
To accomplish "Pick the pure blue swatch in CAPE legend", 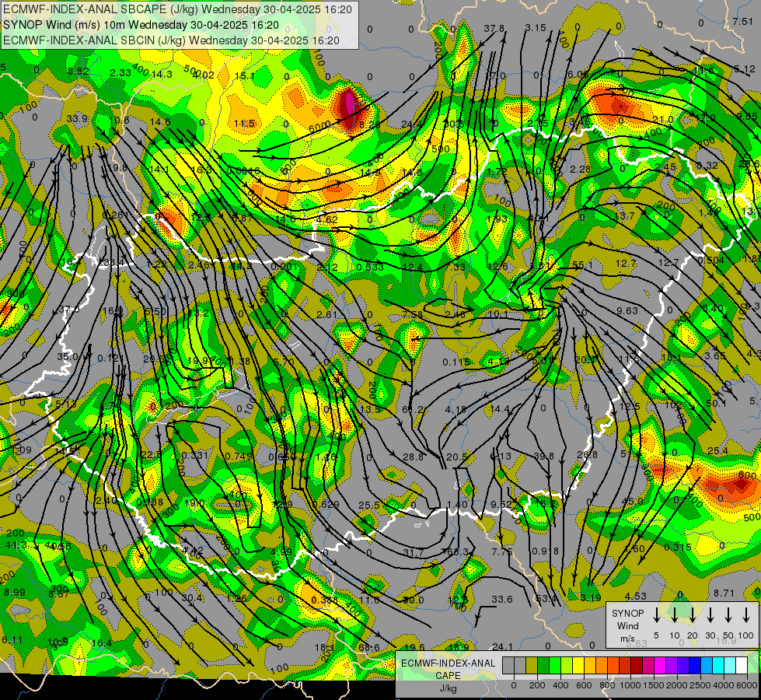I will click(x=694, y=665).
